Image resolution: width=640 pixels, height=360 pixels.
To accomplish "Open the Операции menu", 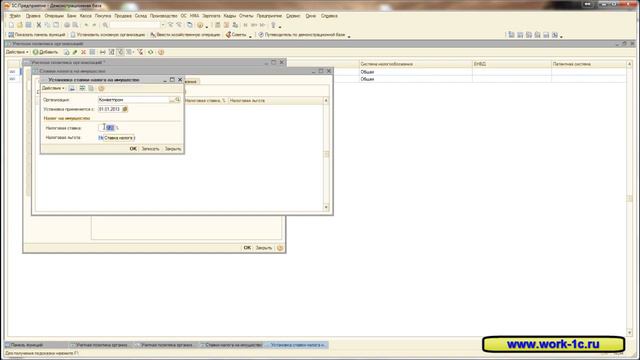I will (54, 16).
